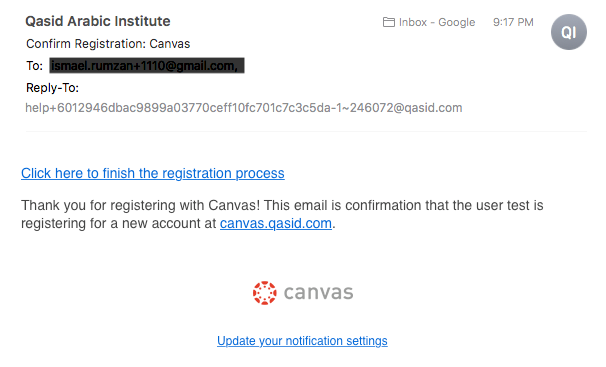Click the subject Confirm Registration: Canvas
606x367 pixels.
[x=108, y=44]
